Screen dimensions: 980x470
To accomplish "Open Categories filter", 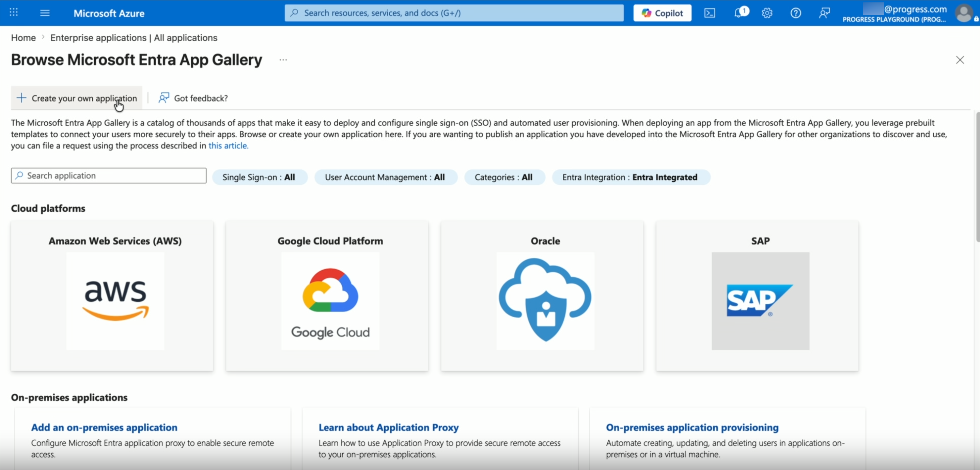I will (x=505, y=177).
